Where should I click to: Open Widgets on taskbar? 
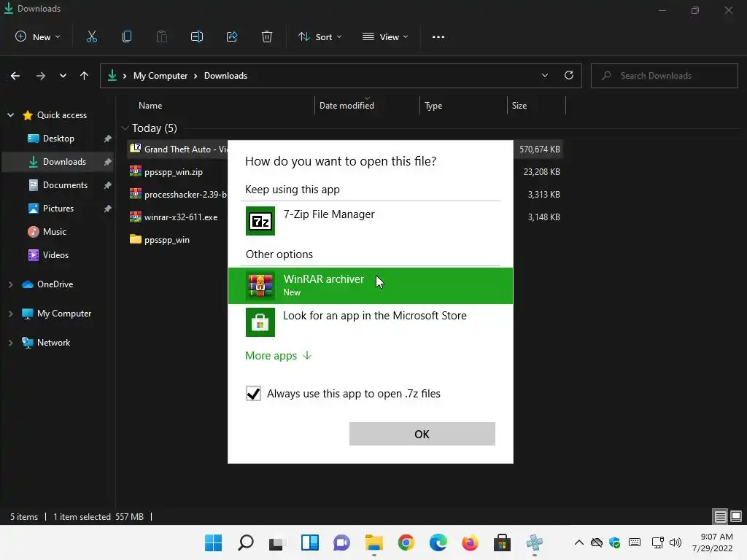point(309,542)
